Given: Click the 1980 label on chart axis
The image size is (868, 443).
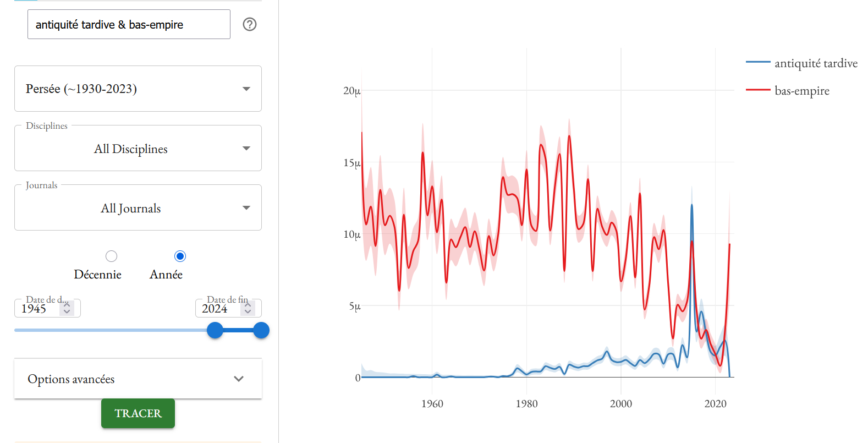Looking at the screenshot, I should tap(526, 404).
